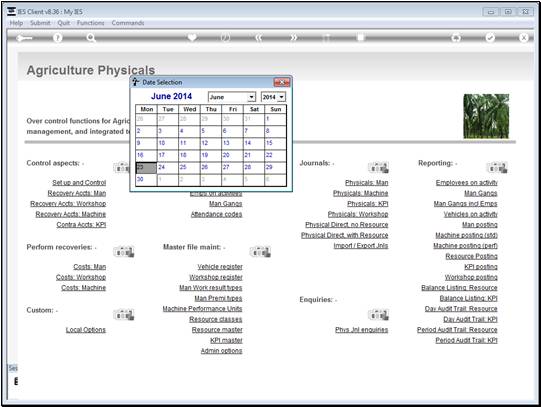Click the double right arrow icon

click(293, 38)
